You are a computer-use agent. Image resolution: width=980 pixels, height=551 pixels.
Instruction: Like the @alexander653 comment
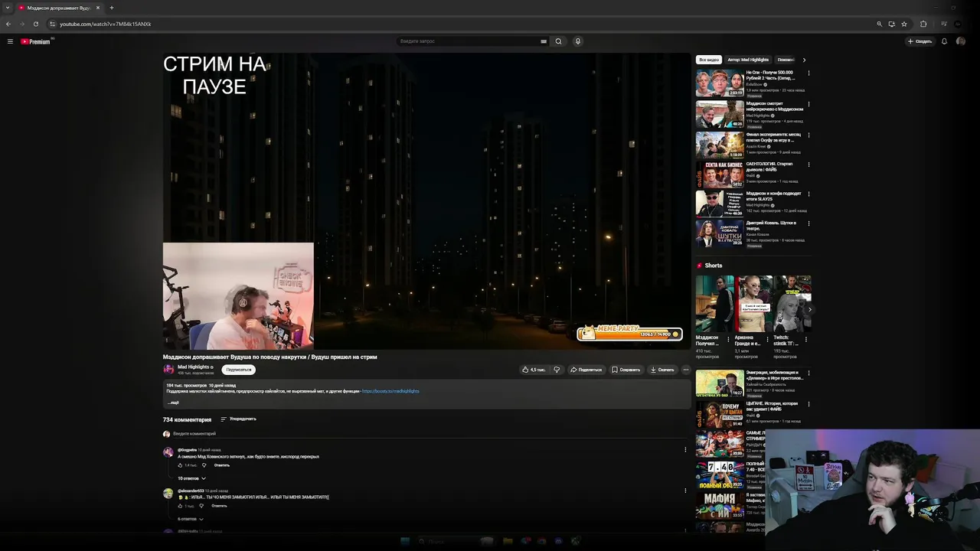(181, 506)
